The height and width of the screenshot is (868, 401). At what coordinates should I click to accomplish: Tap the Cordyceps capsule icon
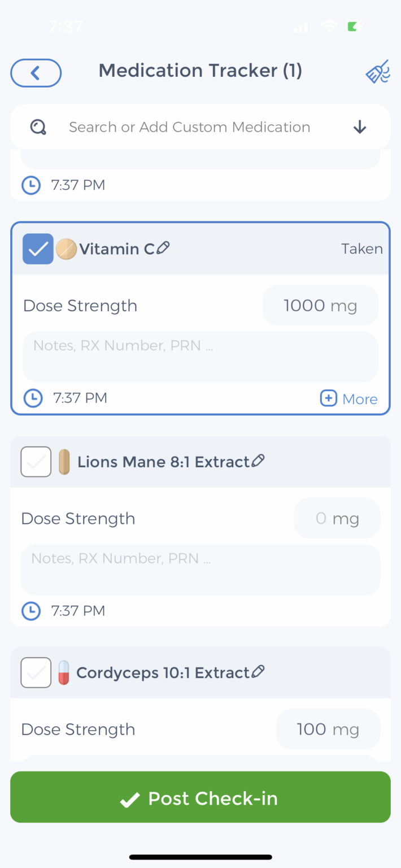(x=64, y=672)
